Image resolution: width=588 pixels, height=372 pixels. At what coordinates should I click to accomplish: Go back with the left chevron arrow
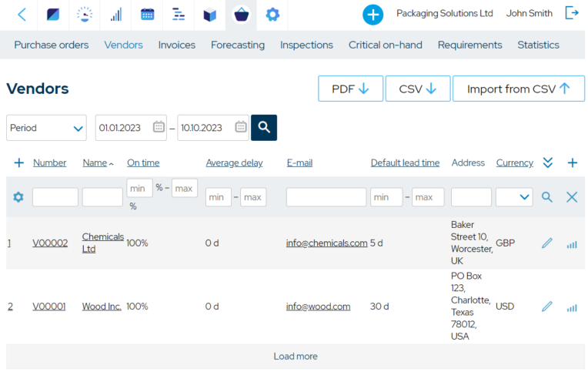coord(22,15)
